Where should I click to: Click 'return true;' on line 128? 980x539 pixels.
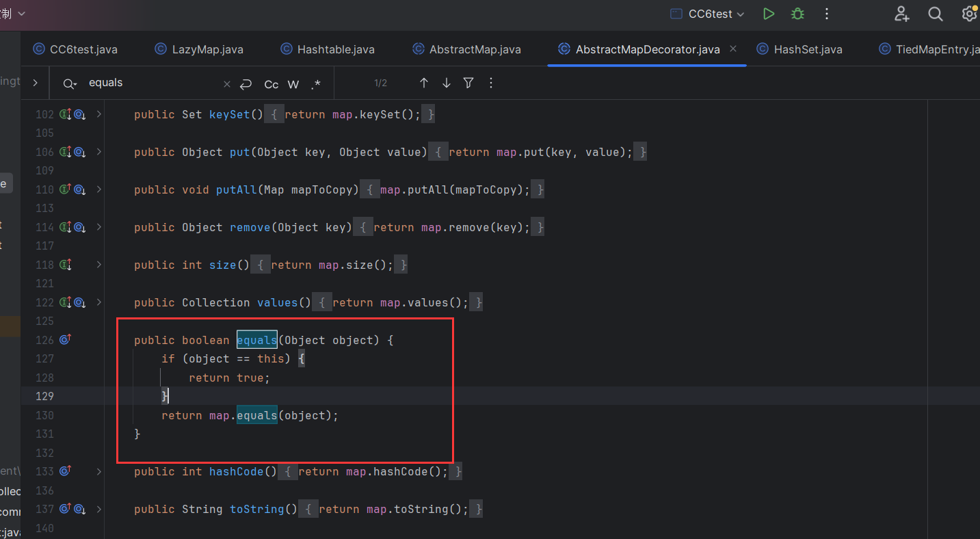click(230, 378)
